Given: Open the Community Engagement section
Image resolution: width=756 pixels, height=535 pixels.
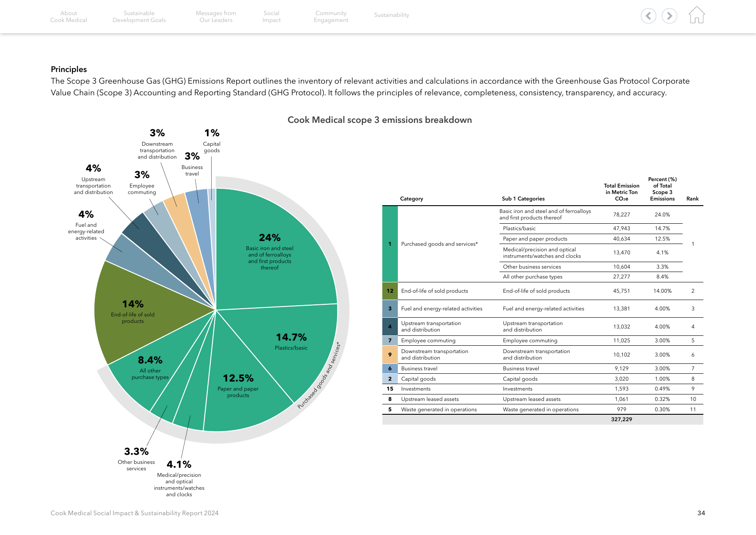Looking at the screenshot, I should coord(331,16).
